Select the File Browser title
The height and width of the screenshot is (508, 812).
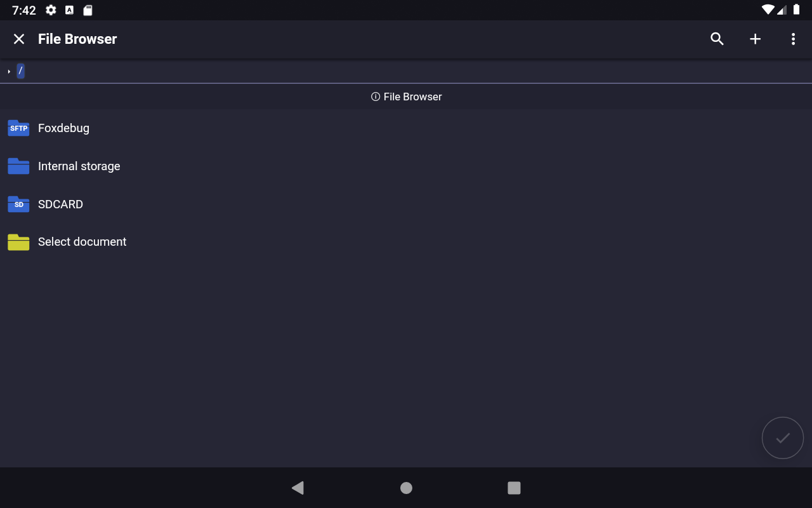[x=77, y=39]
